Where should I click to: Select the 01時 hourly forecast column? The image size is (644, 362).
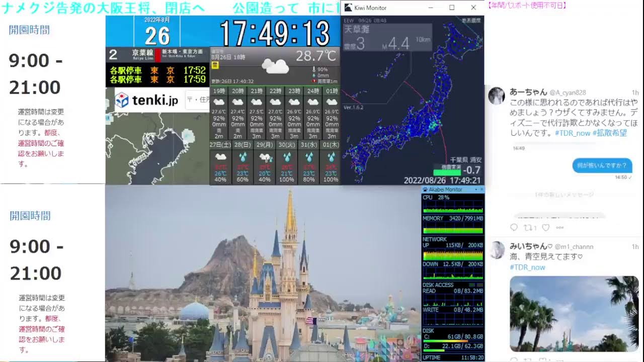[x=332, y=113]
